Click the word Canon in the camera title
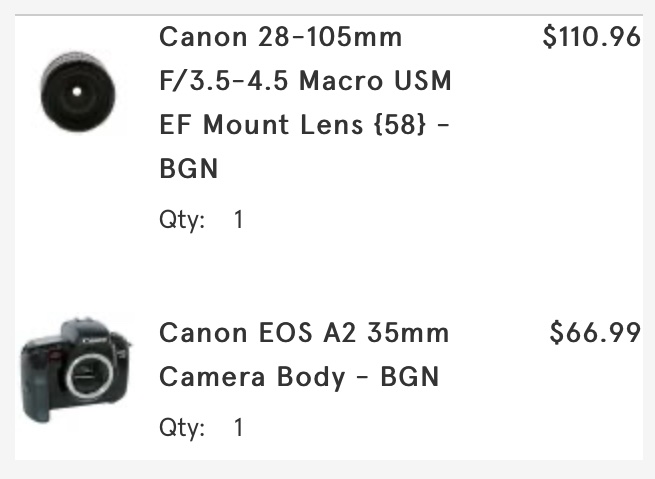 coord(202,333)
